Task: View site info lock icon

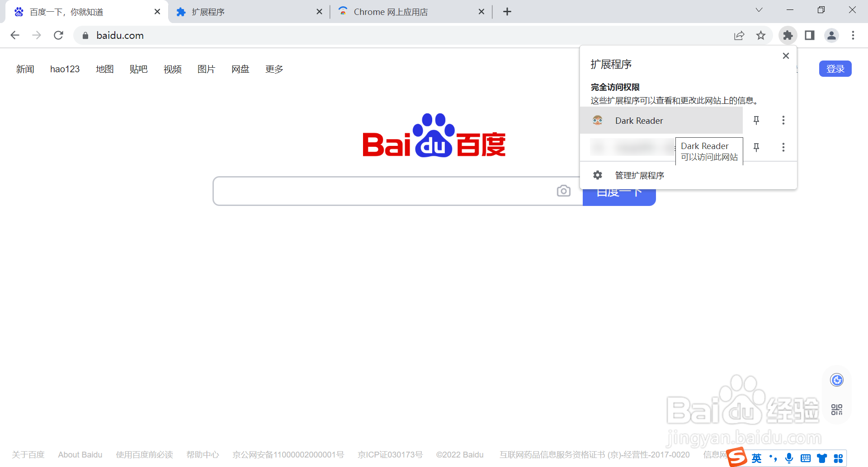Action: [85, 36]
